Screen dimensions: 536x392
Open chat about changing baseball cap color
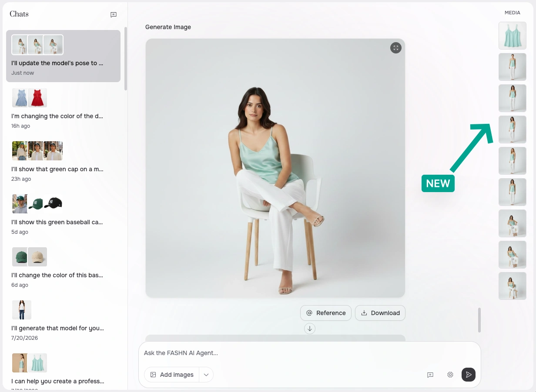coord(64,268)
